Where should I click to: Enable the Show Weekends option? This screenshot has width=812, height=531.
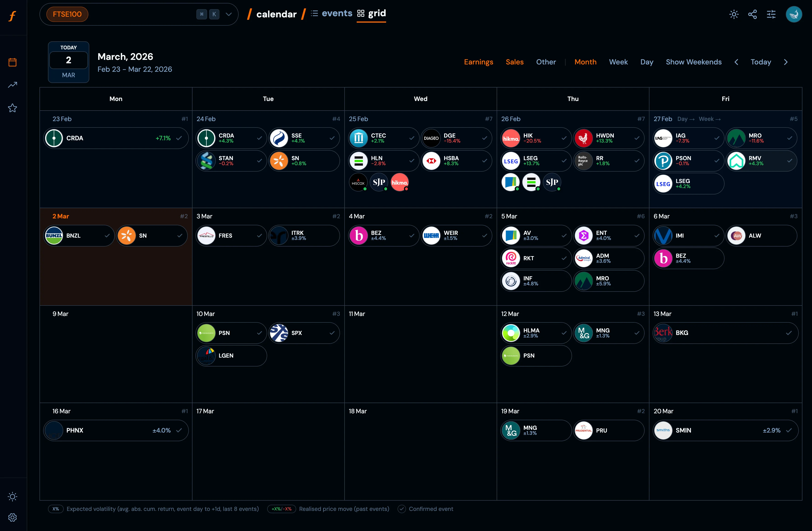(x=693, y=62)
